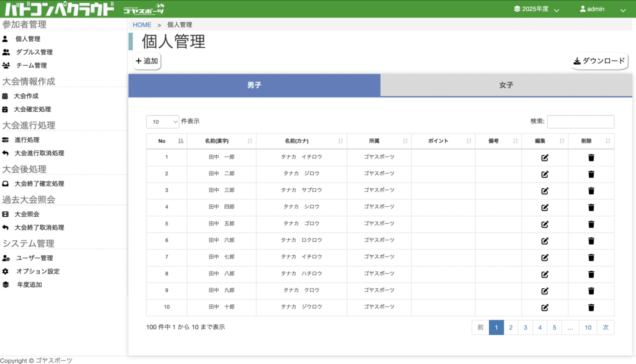
Task: Switch to the 女子 tab
Action: [506, 85]
